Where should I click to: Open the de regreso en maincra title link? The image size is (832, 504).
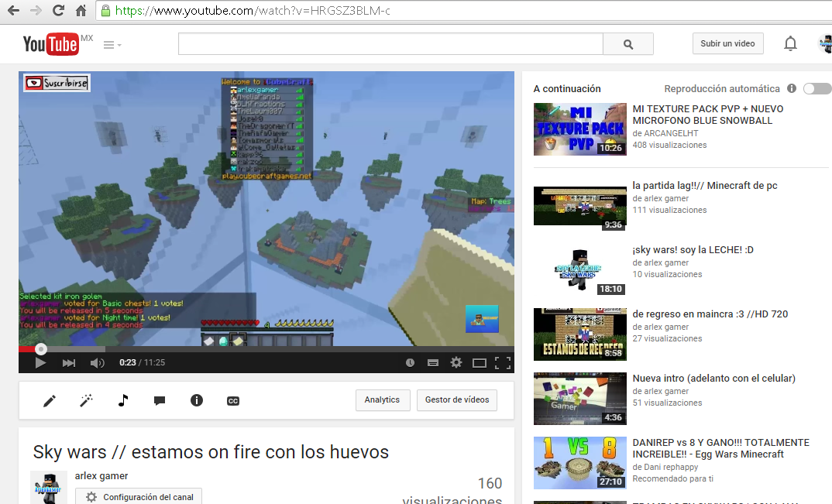[x=710, y=314]
